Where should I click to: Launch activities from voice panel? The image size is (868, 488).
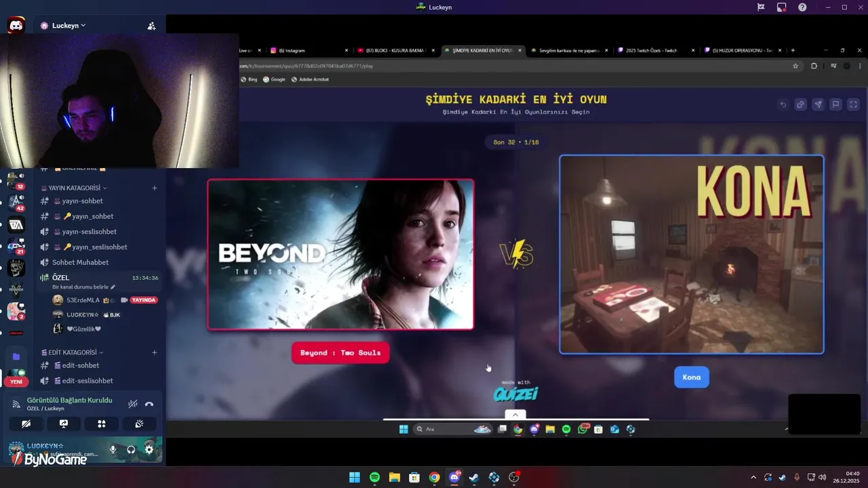[102, 424]
